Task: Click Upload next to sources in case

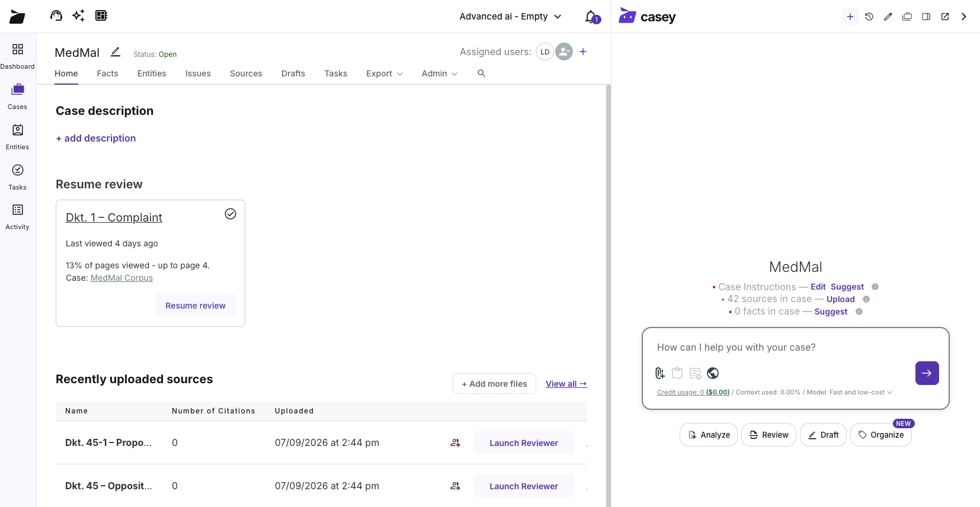Action: 841,299
